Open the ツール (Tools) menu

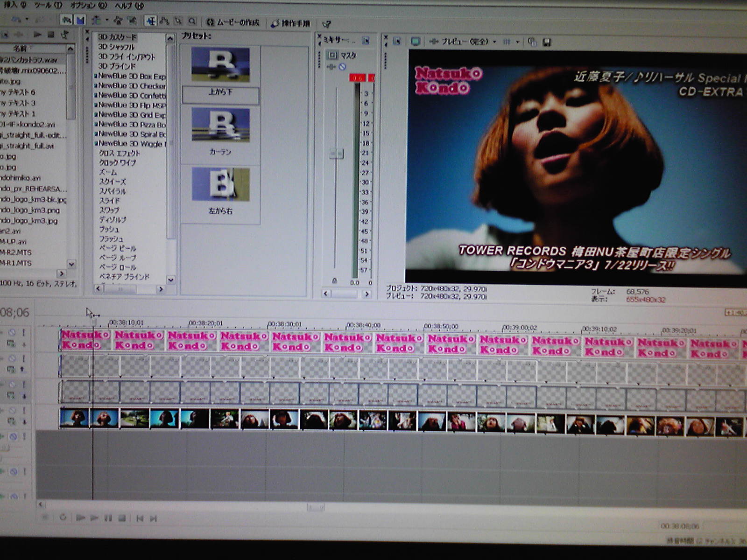tap(48, 5)
